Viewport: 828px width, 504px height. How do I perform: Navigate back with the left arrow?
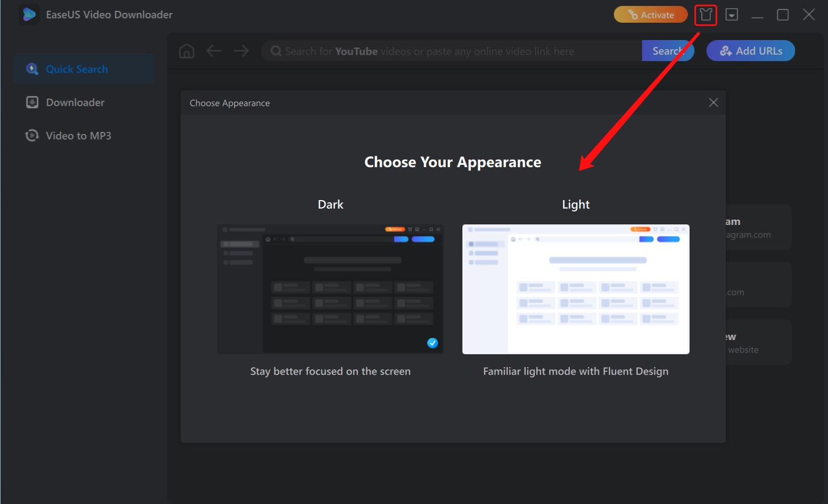pos(214,51)
